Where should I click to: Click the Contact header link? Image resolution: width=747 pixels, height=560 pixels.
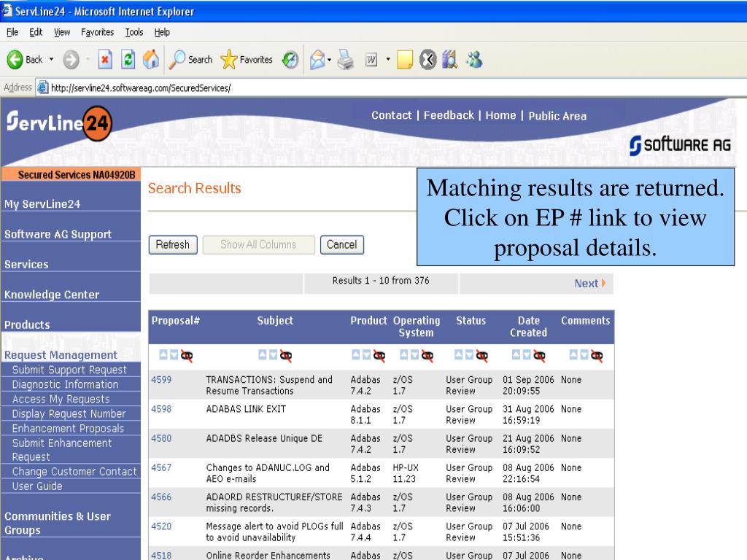[391, 115]
